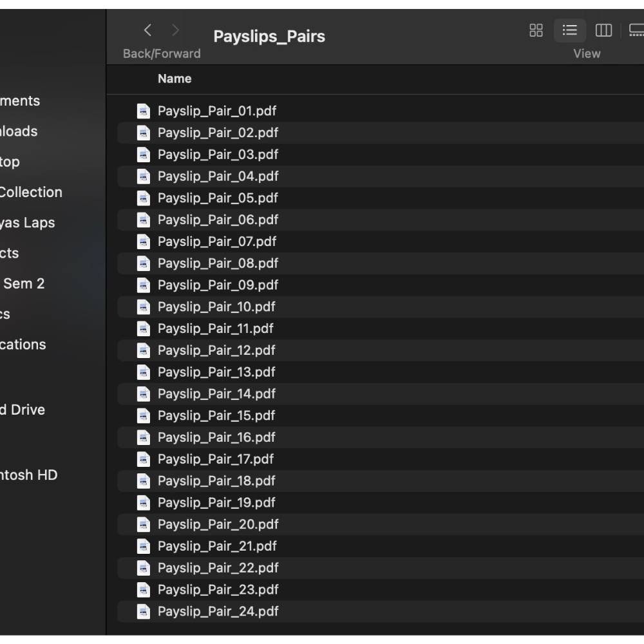Select Payslip_Pair_10.pdf
This screenshot has width=644, height=644.
click(x=216, y=307)
